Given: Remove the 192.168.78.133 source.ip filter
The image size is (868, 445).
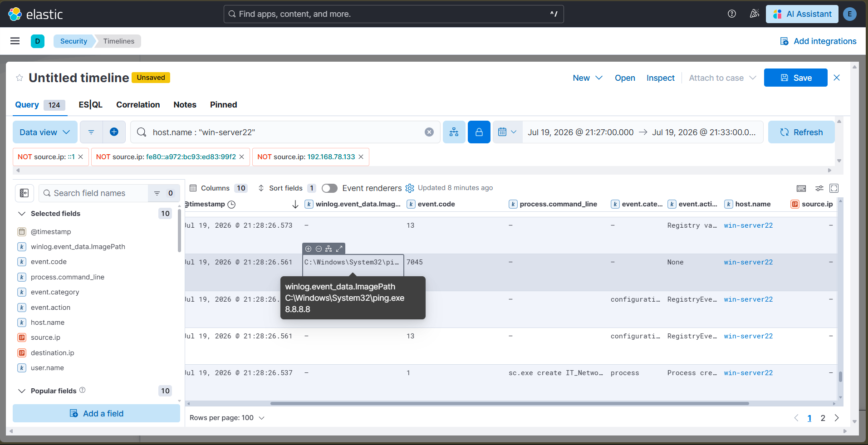Looking at the screenshot, I should click(361, 157).
